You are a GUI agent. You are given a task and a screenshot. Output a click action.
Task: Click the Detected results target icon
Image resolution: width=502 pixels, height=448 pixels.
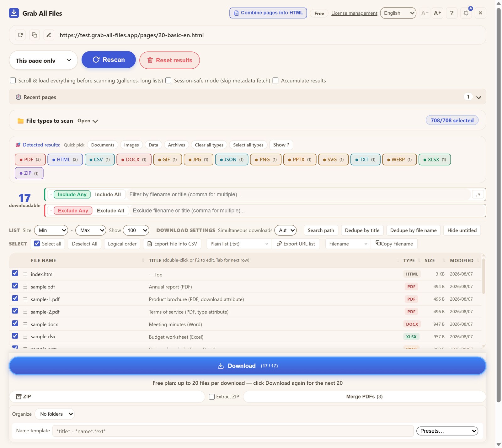coord(18,145)
